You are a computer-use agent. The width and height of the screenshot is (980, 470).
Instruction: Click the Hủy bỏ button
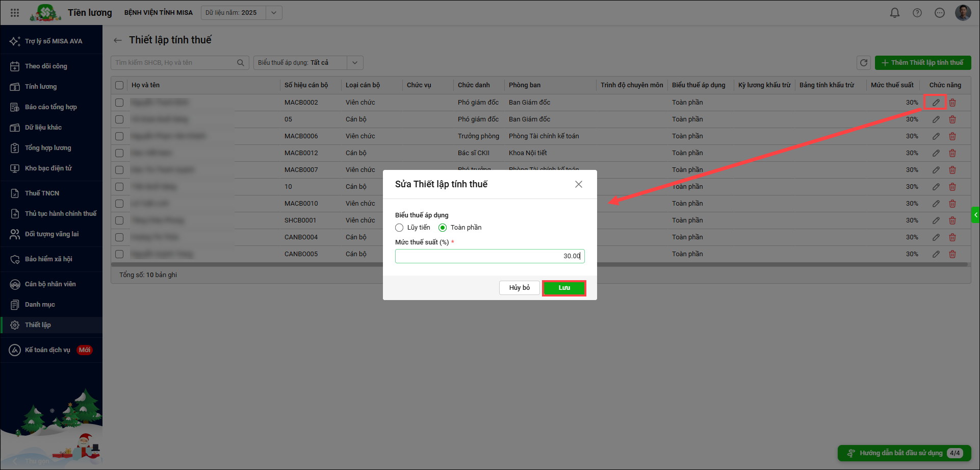tap(519, 288)
